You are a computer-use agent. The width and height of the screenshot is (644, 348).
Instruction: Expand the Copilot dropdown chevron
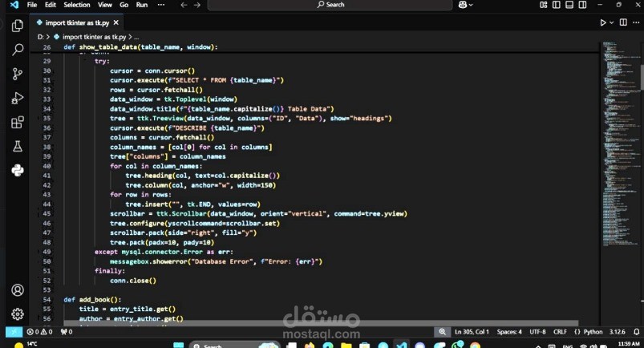471,5
